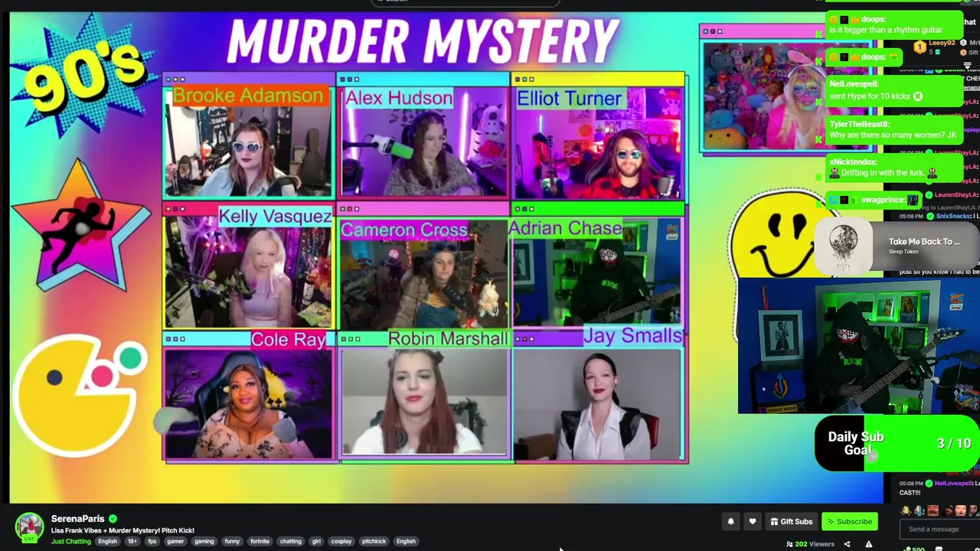
Task: Click the verified badge beside SerenaParis
Action: point(113,518)
